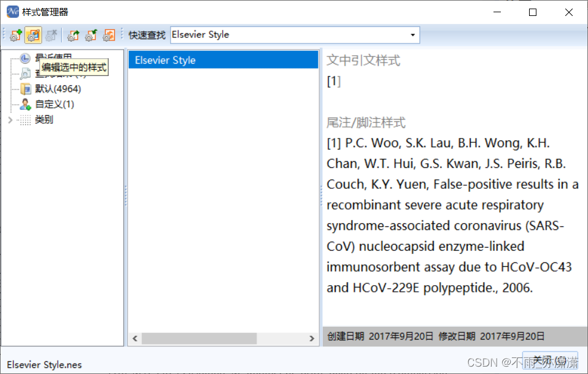Click into the 快速查找 search field
The height and width of the screenshot is (374, 588).
point(295,35)
